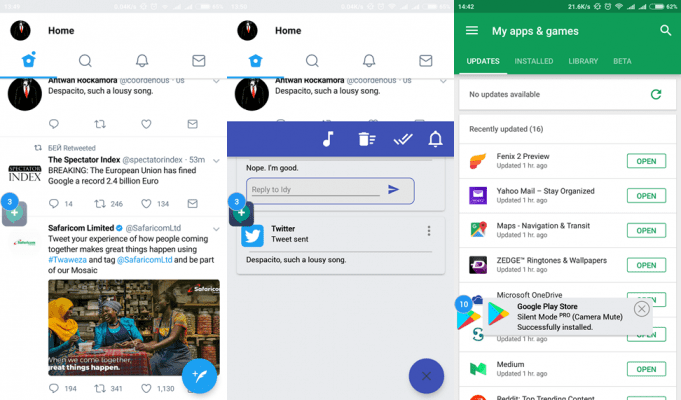Image resolution: width=681 pixels, height=400 pixels.
Task: Dismiss the Google Play Store installed popup
Action: click(641, 309)
